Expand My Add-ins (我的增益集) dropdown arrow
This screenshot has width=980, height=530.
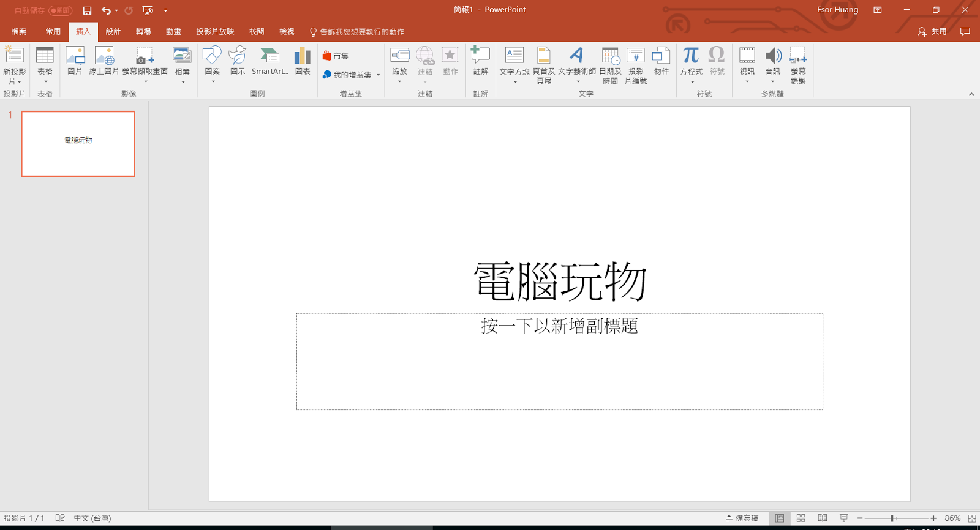tap(379, 75)
